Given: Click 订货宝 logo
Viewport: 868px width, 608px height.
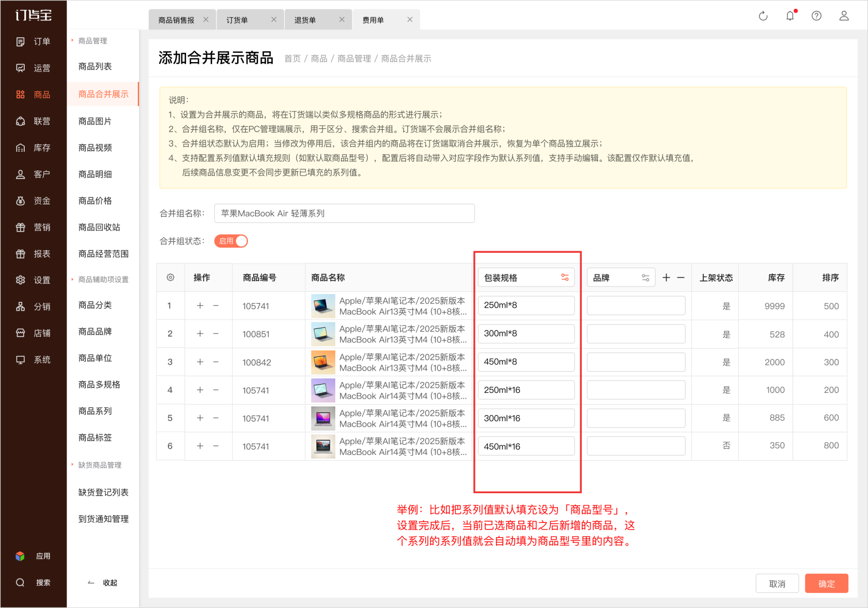Looking at the screenshot, I should (x=34, y=16).
